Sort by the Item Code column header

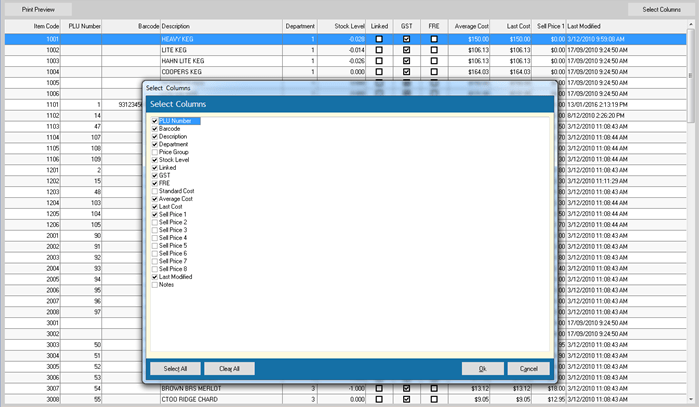pos(46,25)
